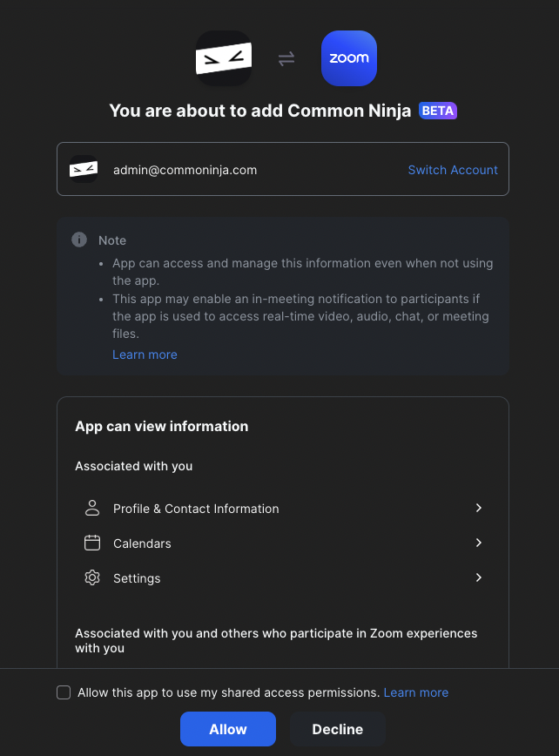
Task: Open Learn more link in the Note box
Action: pos(145,354)
